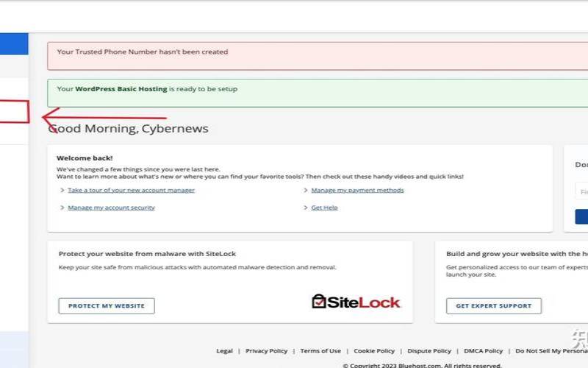Open the Terms of Use footer link
The width and height of the screenshot is (588, 368).
pyautogui.click(x=320, y=351)
